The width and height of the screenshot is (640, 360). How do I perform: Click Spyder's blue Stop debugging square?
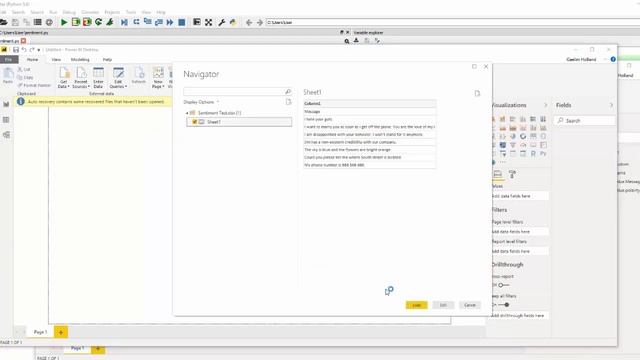(182, 22)
